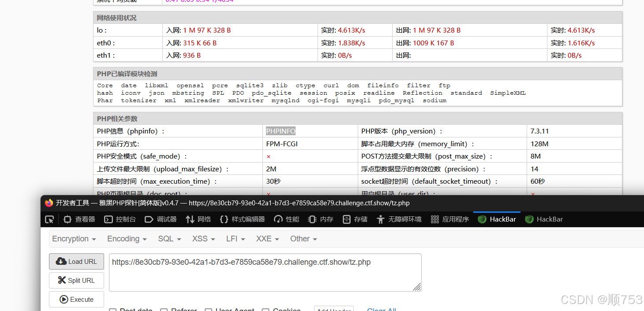The width and height of the screenshot is (644, 311).
Task: Switch to the 性能 performance tab
Action: 287,219
